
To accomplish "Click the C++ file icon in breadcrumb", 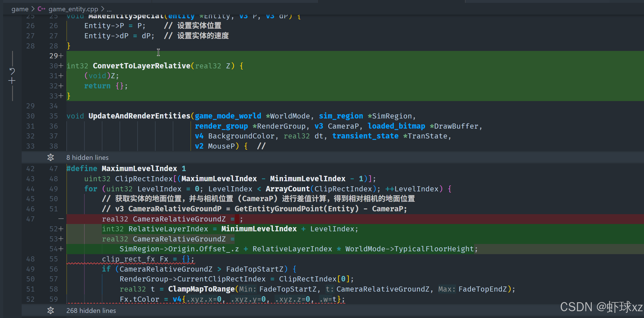I will pyautogui.click(x=41, y=9).
